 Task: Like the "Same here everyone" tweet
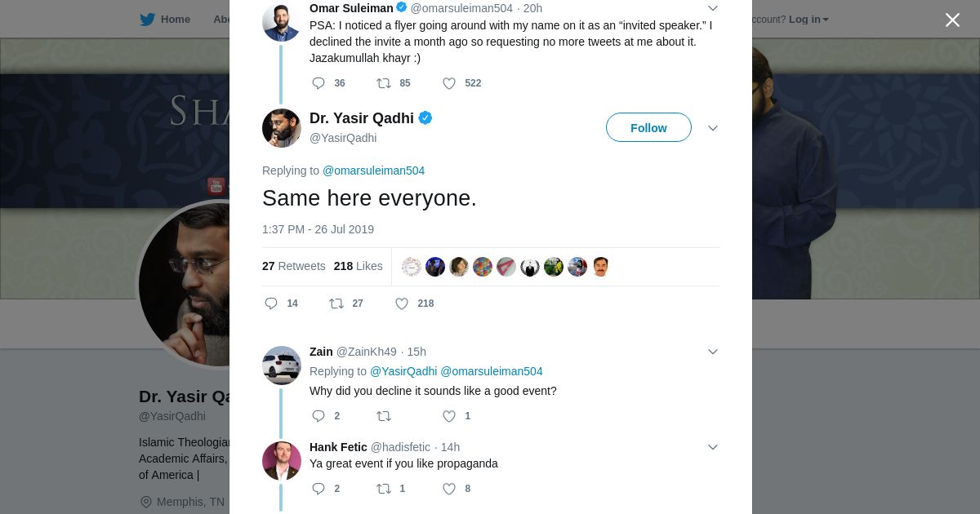pyautogui.click(x=402, y=304)
